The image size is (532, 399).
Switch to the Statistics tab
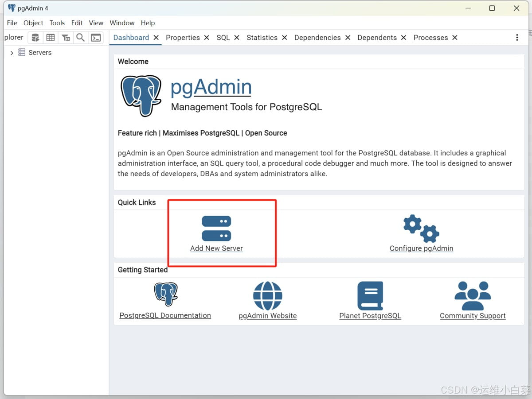[x=262, y=38]
